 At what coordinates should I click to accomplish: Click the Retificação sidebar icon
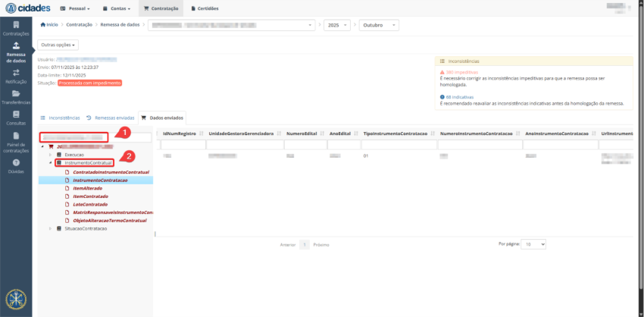(x=16, y=76)
